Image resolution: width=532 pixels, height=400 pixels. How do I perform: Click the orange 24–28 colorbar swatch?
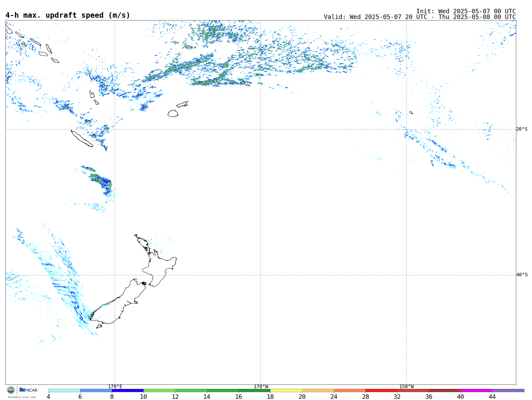350,391
